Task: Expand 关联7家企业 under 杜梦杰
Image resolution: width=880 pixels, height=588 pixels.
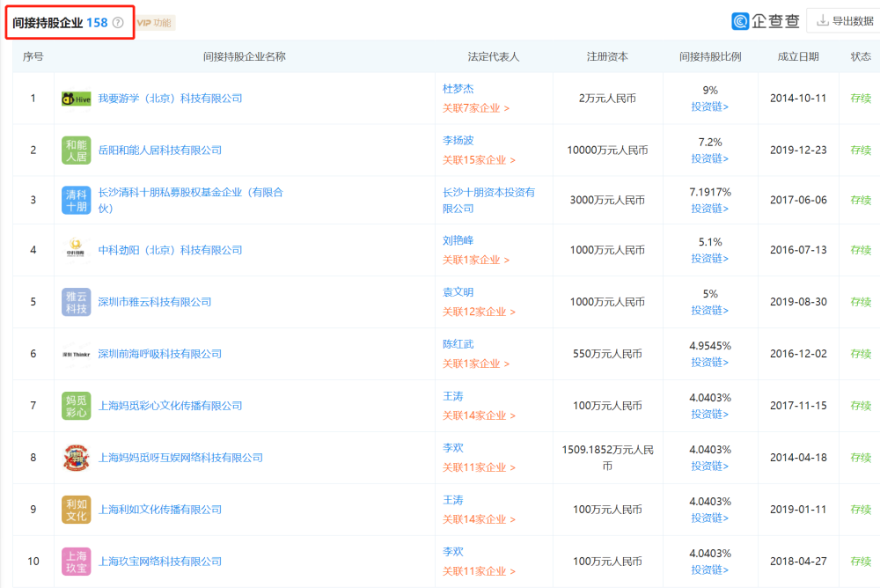Action: point(476,108)
